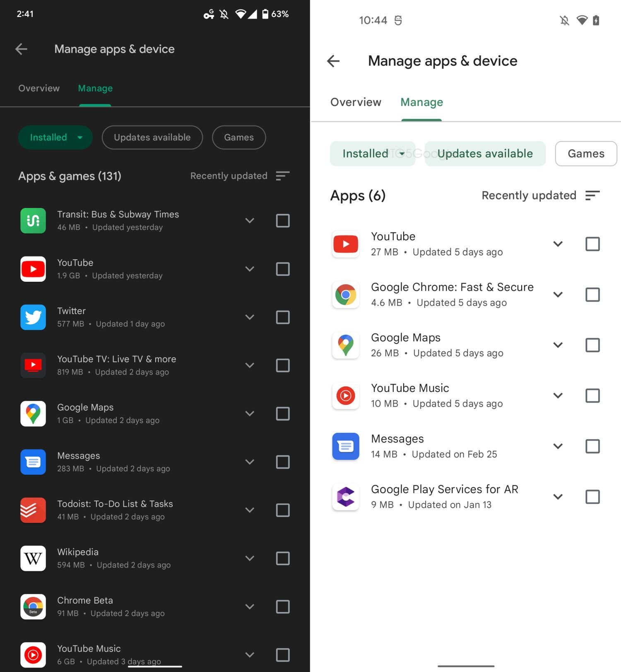This screenshot has height=672, width=621.
Task: Switch to Overview tab on the dark screen
Action: (39, 88)
